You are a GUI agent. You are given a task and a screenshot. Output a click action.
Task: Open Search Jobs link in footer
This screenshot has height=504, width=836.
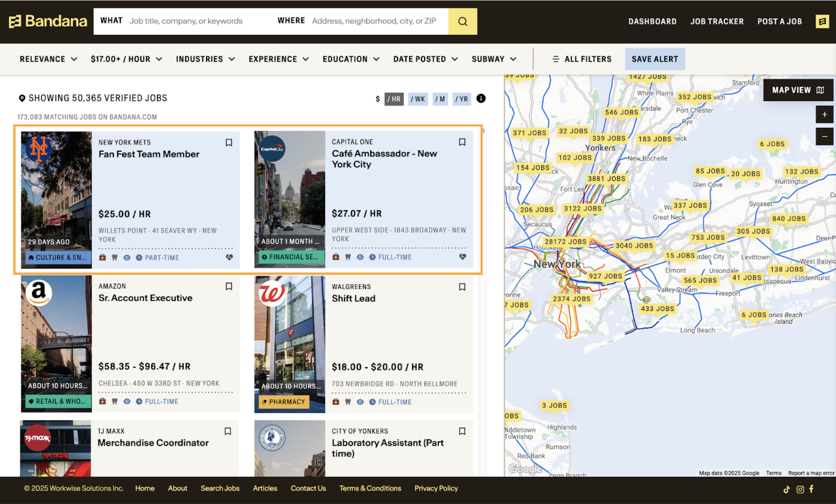click(x=220, y=488)
